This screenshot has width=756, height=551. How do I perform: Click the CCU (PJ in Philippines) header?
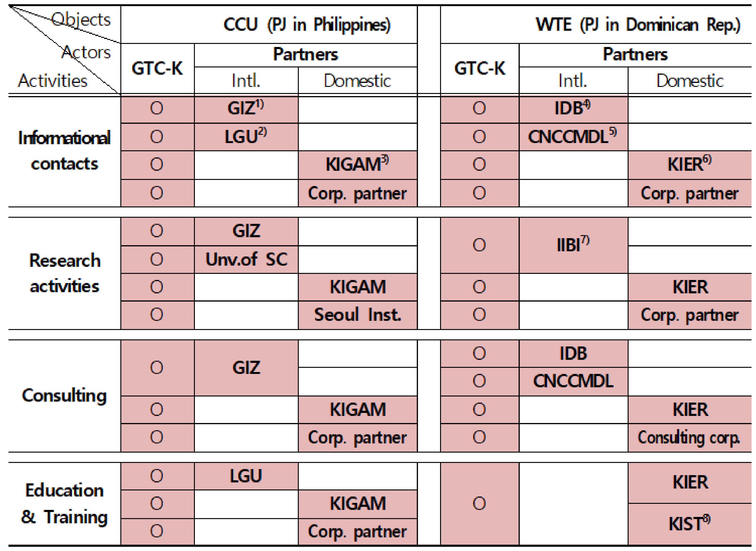tap(306, 25)
